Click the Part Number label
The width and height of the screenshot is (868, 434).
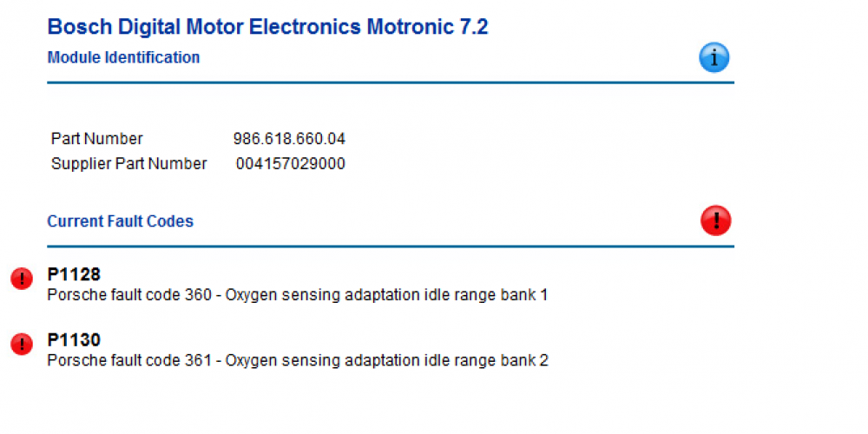[x=96, y=139]
